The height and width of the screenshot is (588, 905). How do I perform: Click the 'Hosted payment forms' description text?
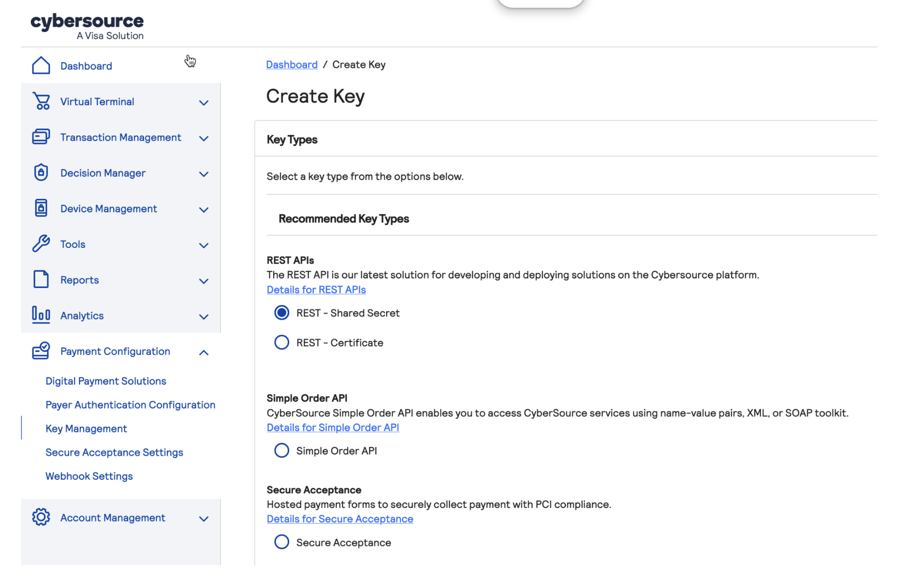pyautogui.click(x=439, y=504)
